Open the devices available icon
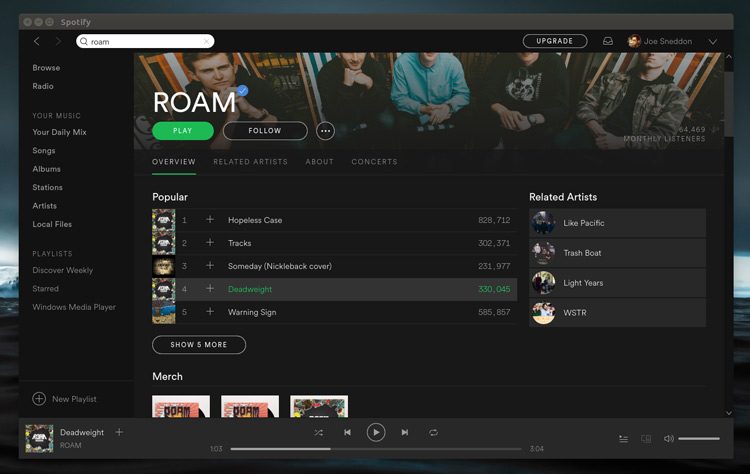 [x=646, y=439]
